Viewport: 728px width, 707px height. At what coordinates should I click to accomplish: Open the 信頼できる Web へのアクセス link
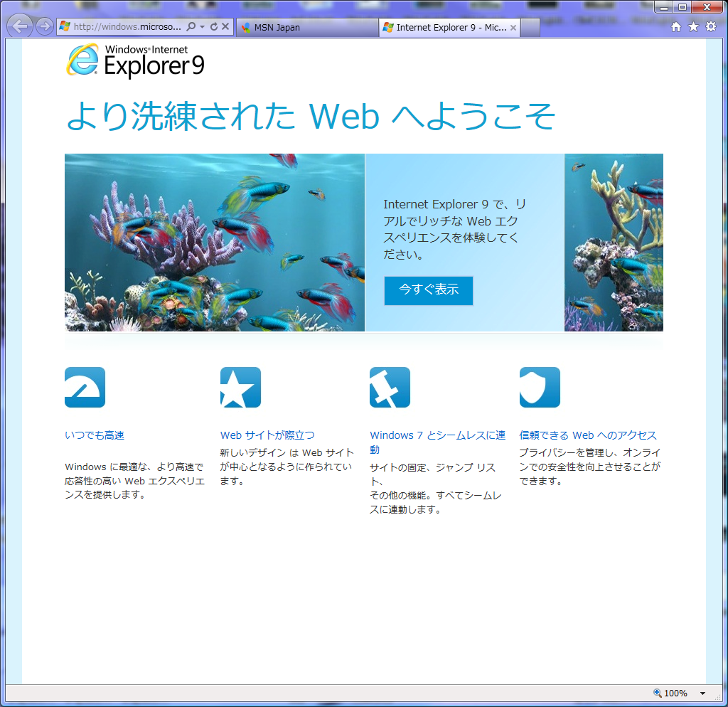click(588, 435)
